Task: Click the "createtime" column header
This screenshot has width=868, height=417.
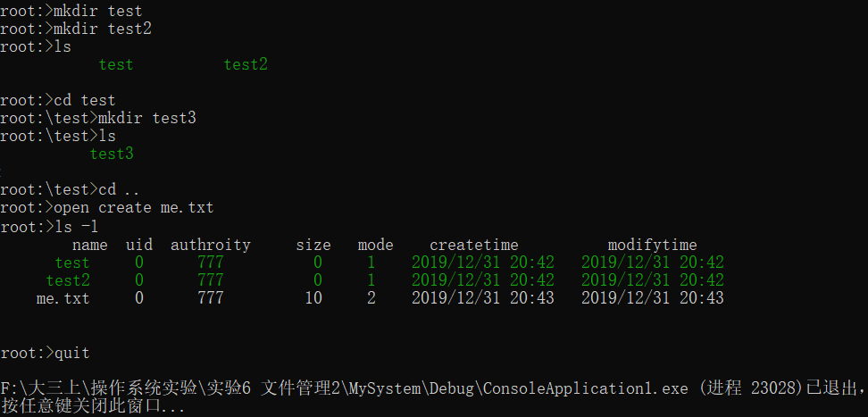Action: 474,245
